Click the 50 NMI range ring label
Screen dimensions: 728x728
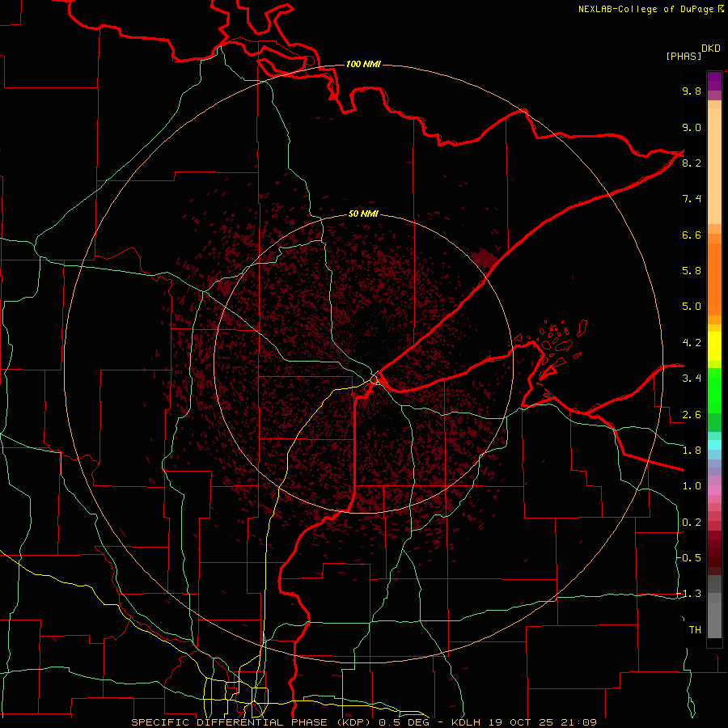tap(363, 214)
